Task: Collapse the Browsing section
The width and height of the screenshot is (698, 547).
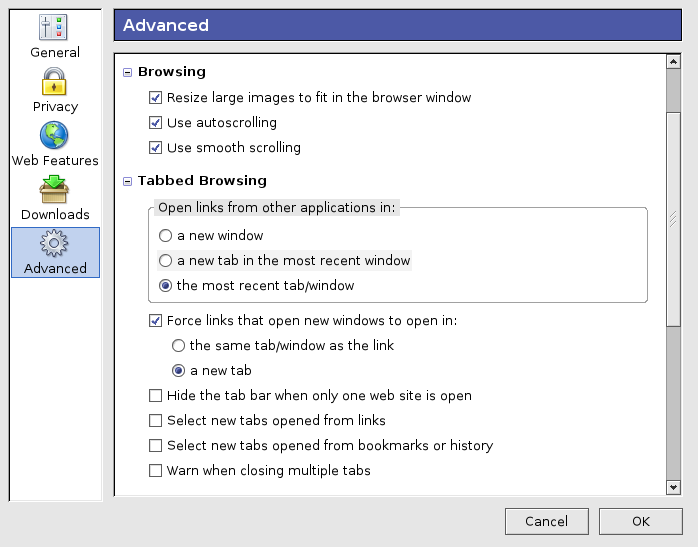Action: (127, 72)
